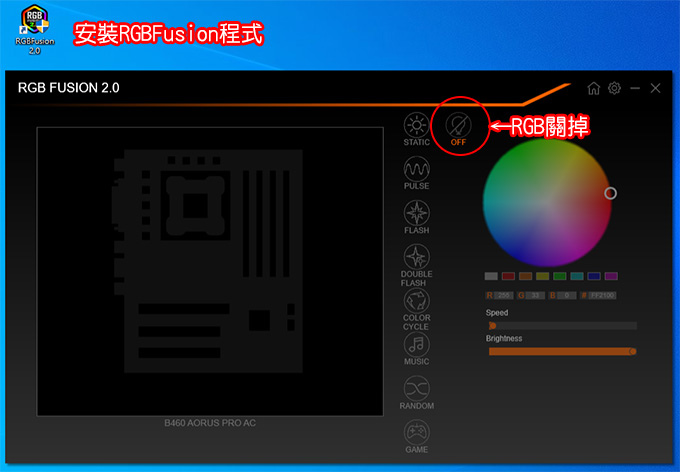Pick the orange color swatch
This screenshot has width=680, height=472.
[525, 276]
